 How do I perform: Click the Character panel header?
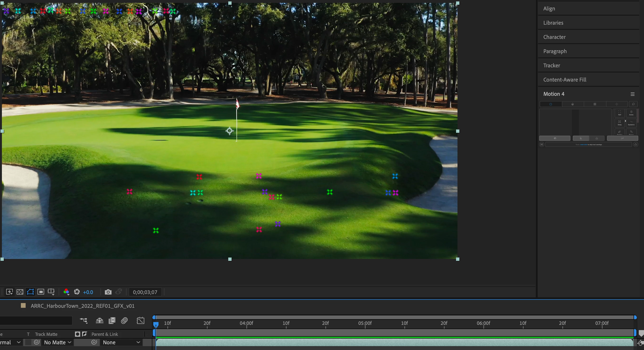[554, 37]
